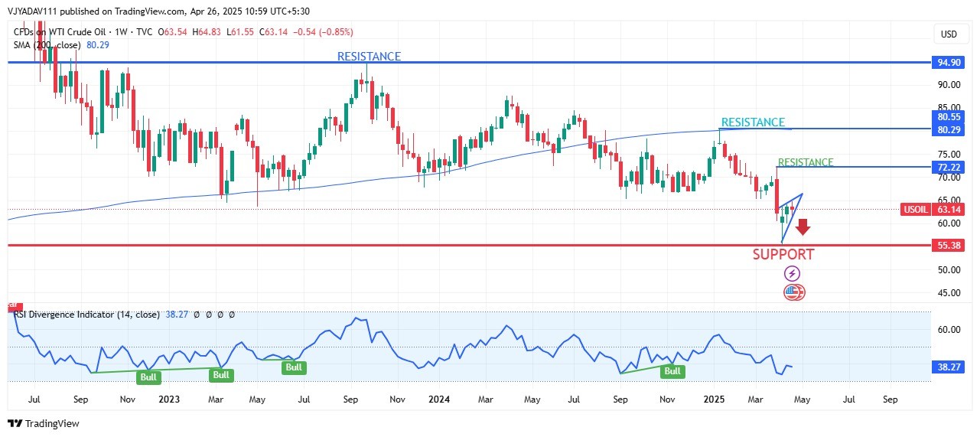This screenshot has width=980, height=437.
Task: Open the USD currency selector
Action: coord(949,34)
